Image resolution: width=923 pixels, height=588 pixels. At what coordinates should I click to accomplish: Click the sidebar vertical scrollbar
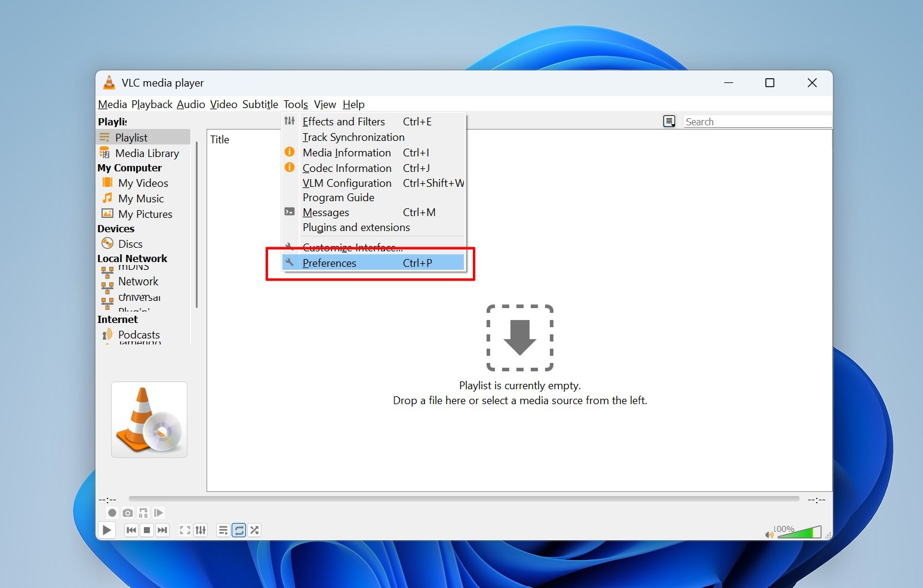click(x=196, y=224)
